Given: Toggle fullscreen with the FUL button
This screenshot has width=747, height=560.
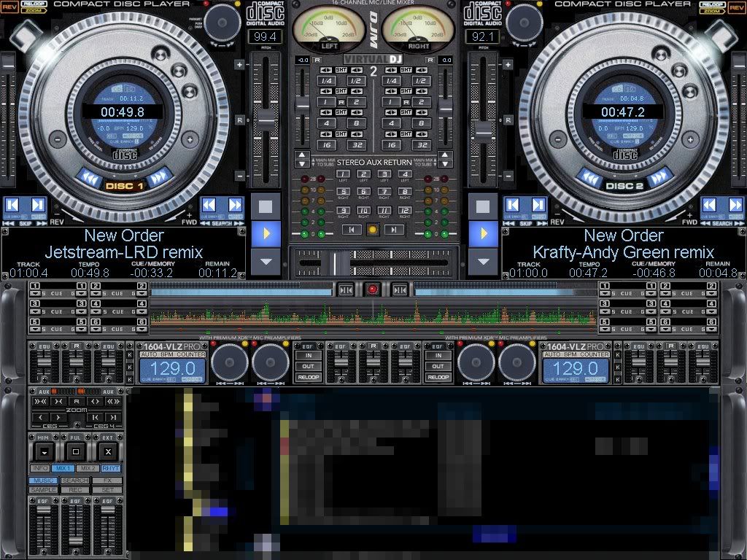Looking at the screenshot, I should (x=76, y=451).
